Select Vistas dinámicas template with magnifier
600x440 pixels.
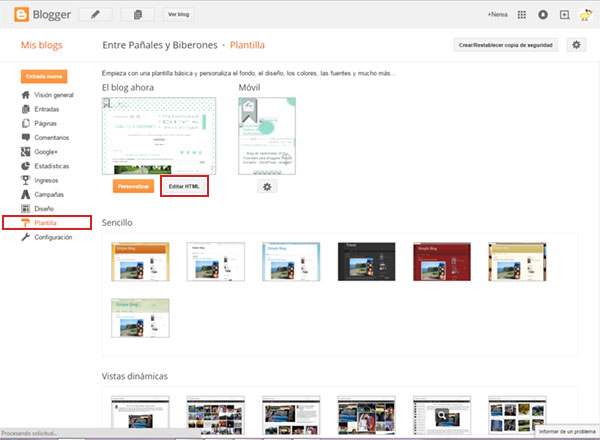(x=442, y=415)
